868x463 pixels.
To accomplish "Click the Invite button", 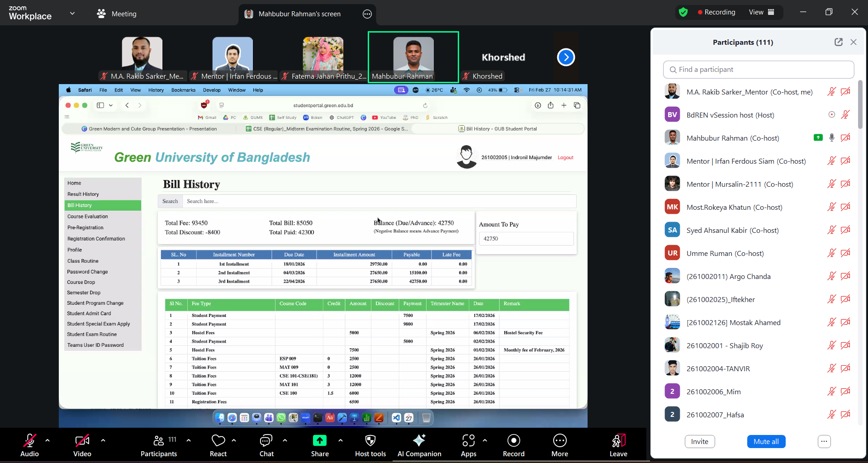I will click(x=699, y=441).
